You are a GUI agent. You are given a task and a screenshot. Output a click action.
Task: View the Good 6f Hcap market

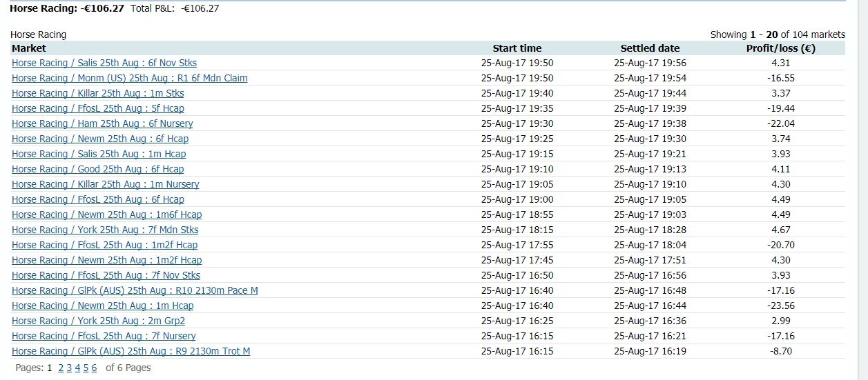(98, 169)
